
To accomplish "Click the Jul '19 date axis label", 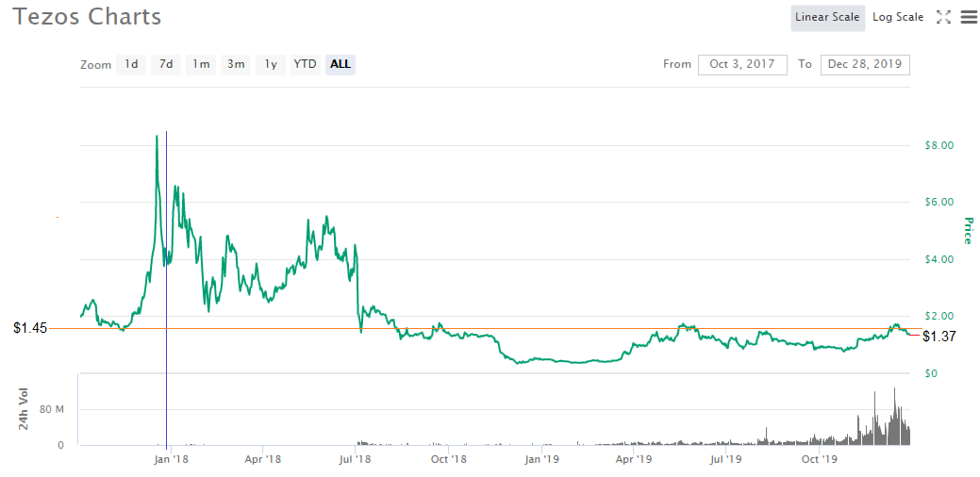I will (x=725, y=459).
